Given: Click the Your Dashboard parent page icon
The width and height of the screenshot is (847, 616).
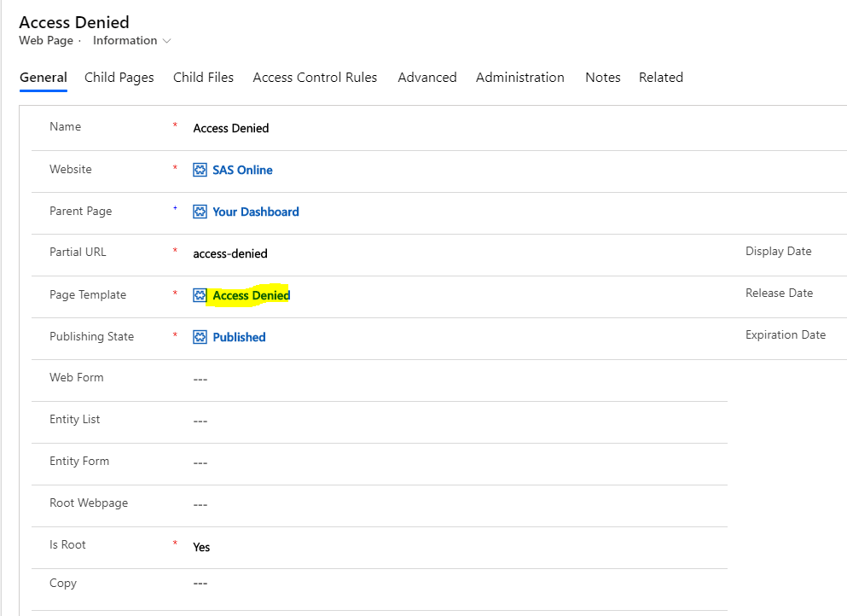Looking at the screenshot, I should pos(200,212).
